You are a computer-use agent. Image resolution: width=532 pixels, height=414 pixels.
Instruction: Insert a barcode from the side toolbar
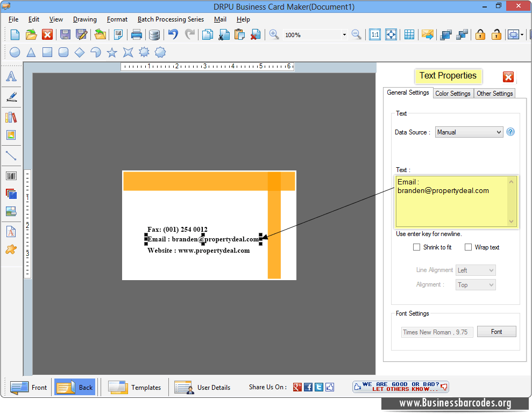pos(11,176)
